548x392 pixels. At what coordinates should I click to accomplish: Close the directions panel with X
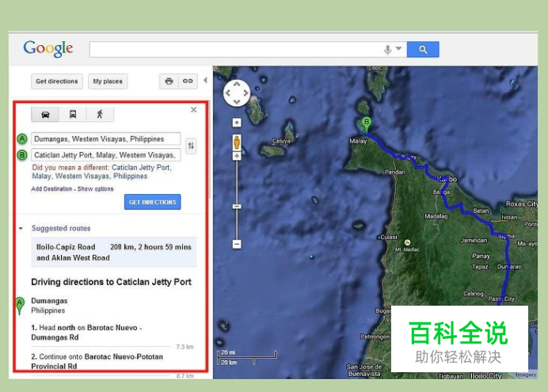click(x=193, y=110)
